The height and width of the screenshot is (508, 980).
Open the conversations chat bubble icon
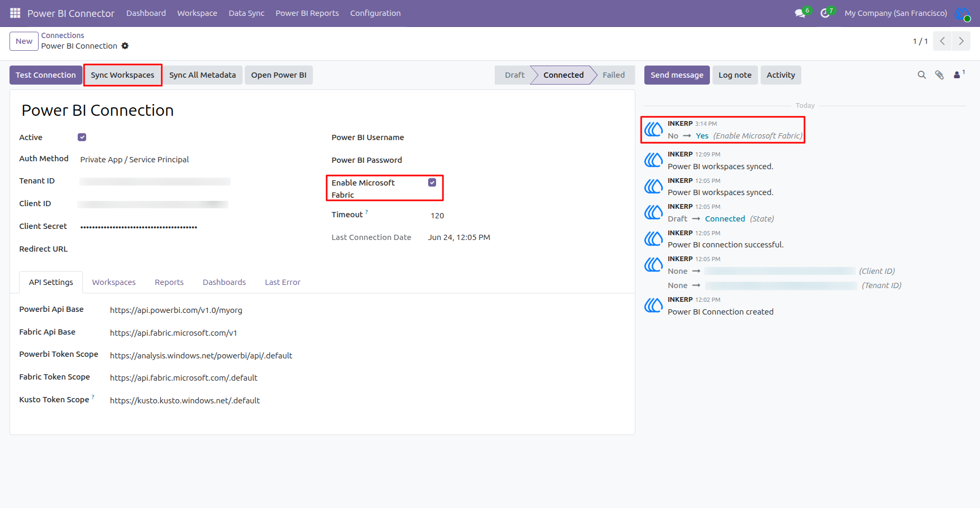tap(800, 13)
